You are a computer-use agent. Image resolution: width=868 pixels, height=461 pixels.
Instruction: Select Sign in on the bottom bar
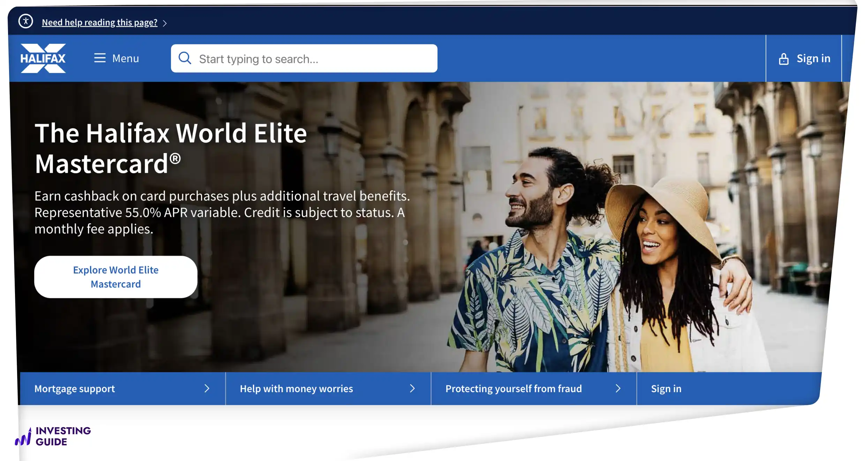click(666, 388)
